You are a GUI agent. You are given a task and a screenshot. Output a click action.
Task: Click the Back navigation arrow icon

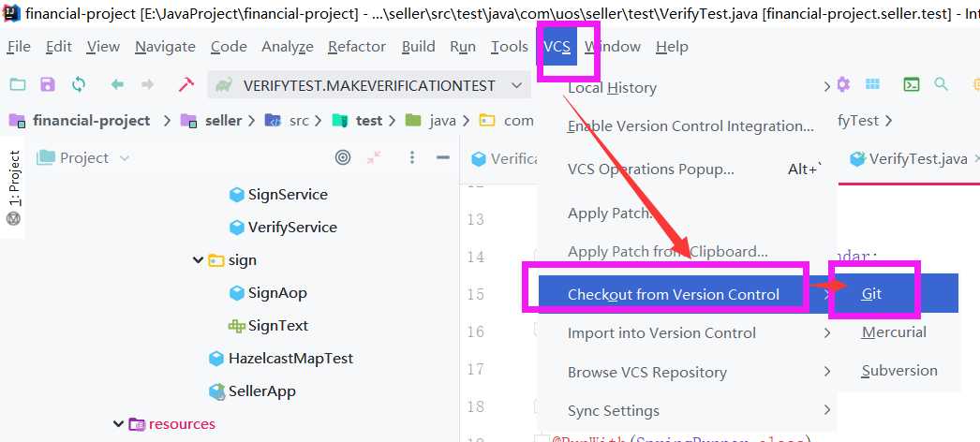(117, 85)
